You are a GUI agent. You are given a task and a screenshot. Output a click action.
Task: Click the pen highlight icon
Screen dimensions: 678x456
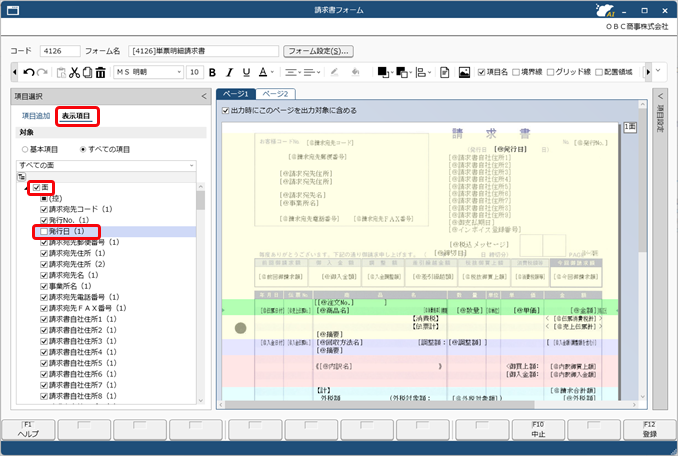[x=334, y=72]
